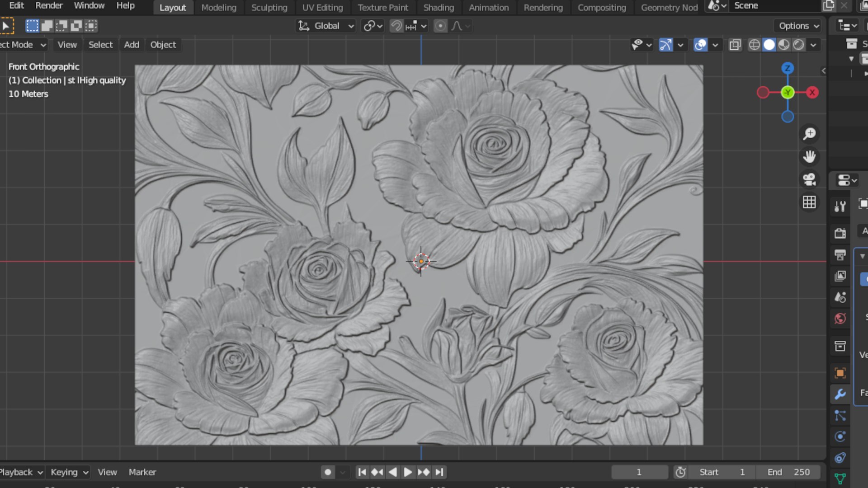
Task: Open the Object Constraints properties icon
Action: click(x=840, y=458)
